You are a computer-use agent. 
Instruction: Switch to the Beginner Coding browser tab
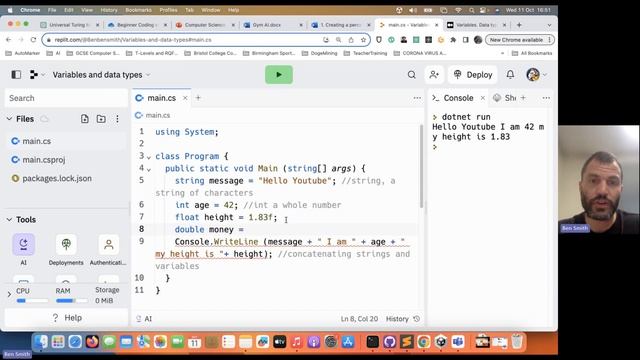138,25
